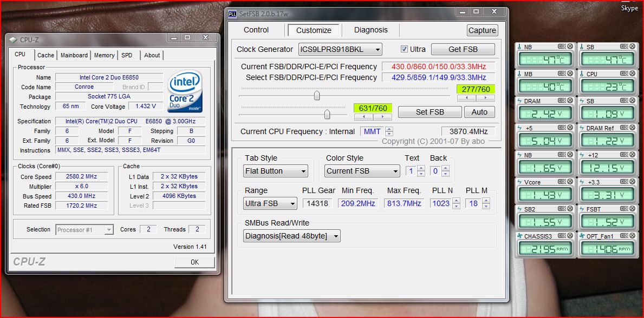Dismiss the CPU temperature gadget with its X icon
644x318 pixels.
point(633,74)
